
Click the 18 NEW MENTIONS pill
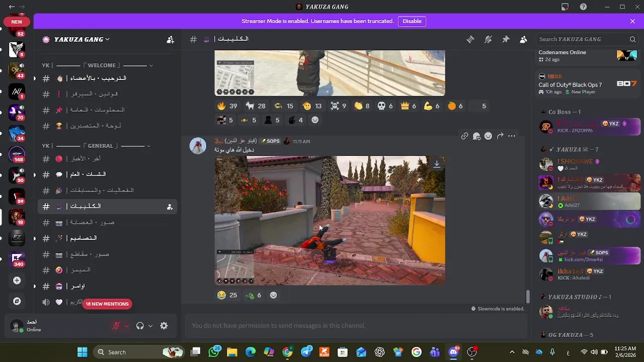point(107,304)
